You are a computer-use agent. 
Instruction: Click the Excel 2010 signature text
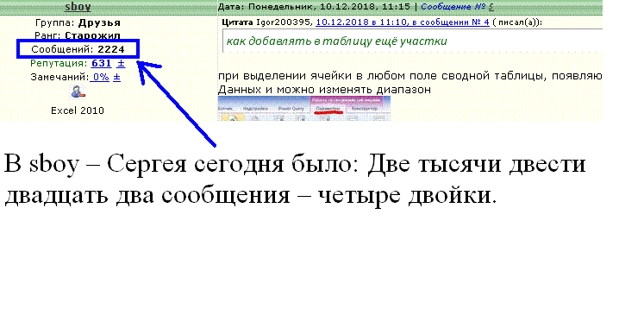pos(78,110)
